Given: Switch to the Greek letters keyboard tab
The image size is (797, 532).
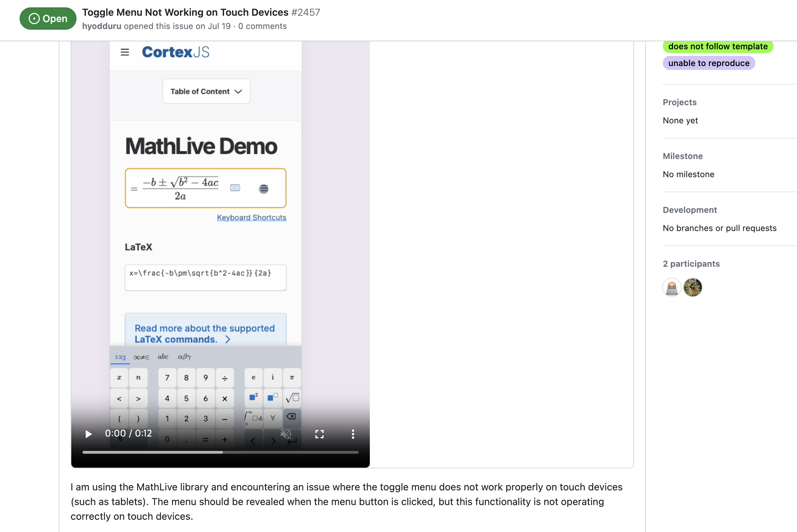Looking at the screenshot, I should (184, 357).
